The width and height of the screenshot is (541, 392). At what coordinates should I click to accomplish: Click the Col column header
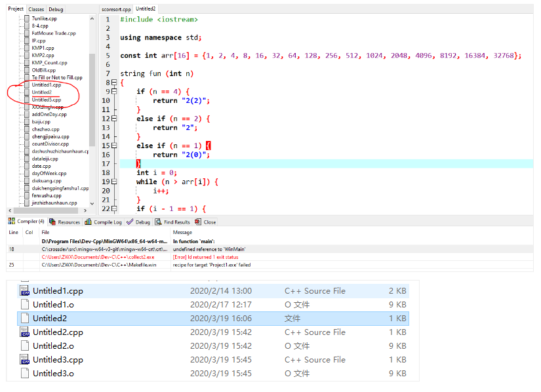(29, 232)
